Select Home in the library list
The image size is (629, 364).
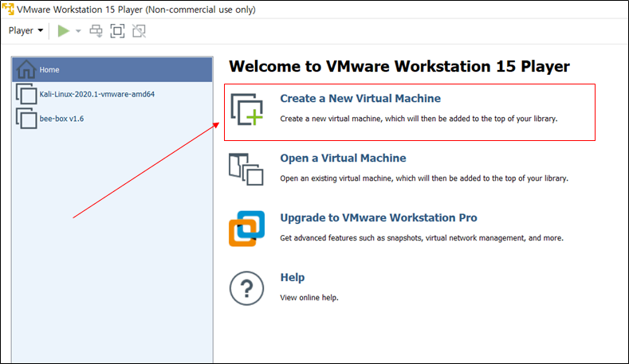[x=112, y=70]
